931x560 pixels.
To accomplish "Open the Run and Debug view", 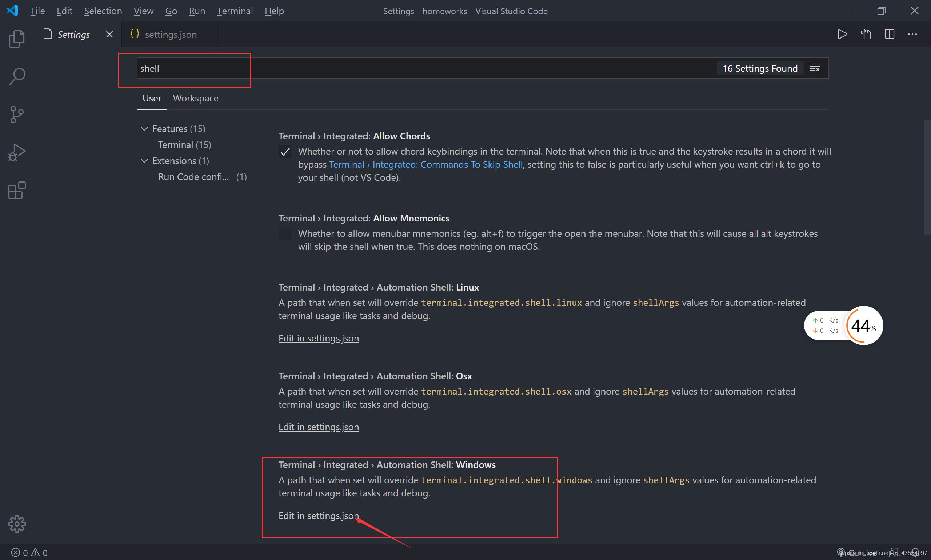I will tap(17, 152).
